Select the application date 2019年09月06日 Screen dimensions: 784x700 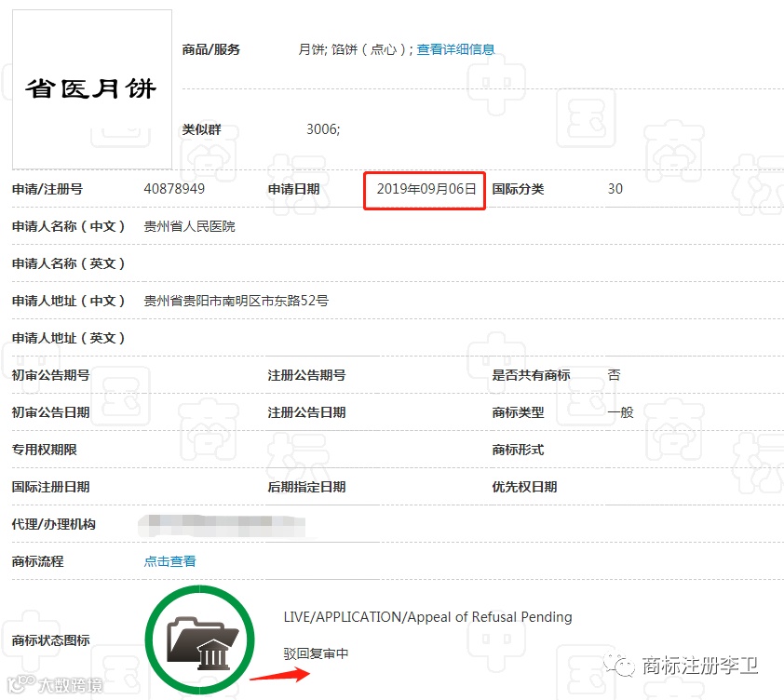(426, 189)
